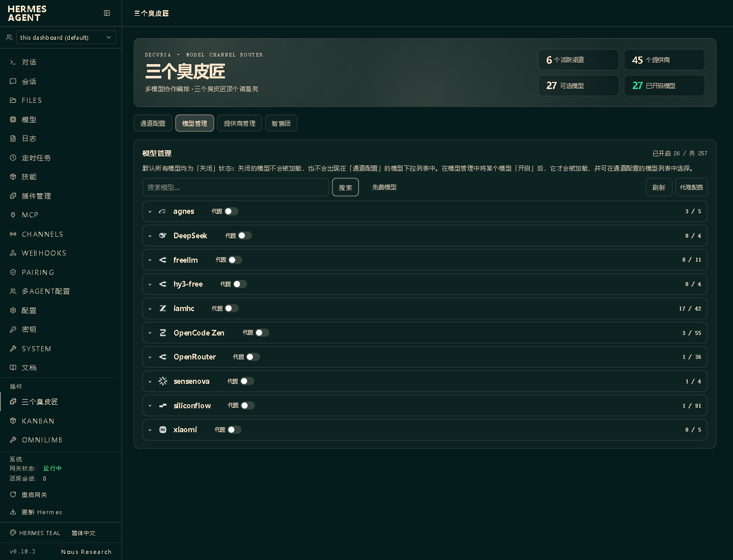Switch to the 提供商管理 tab
The image size is (733, 560).
tap(240, 123)
